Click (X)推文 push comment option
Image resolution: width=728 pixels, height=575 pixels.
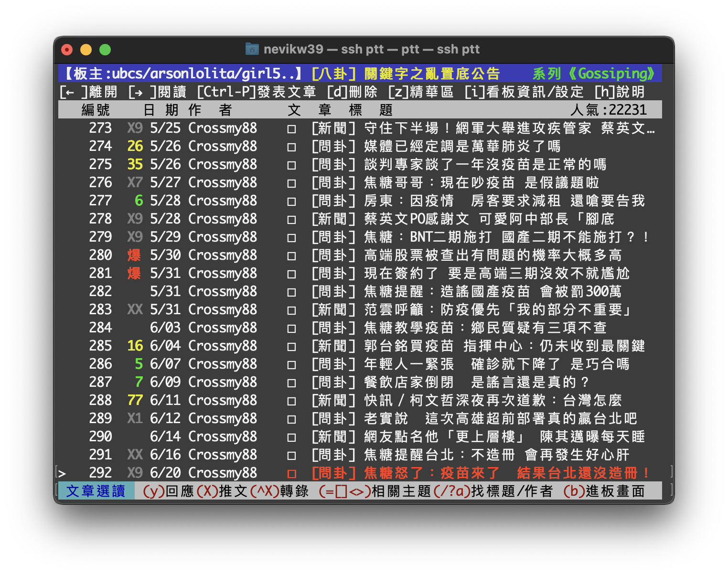click(x=222, y=491)
